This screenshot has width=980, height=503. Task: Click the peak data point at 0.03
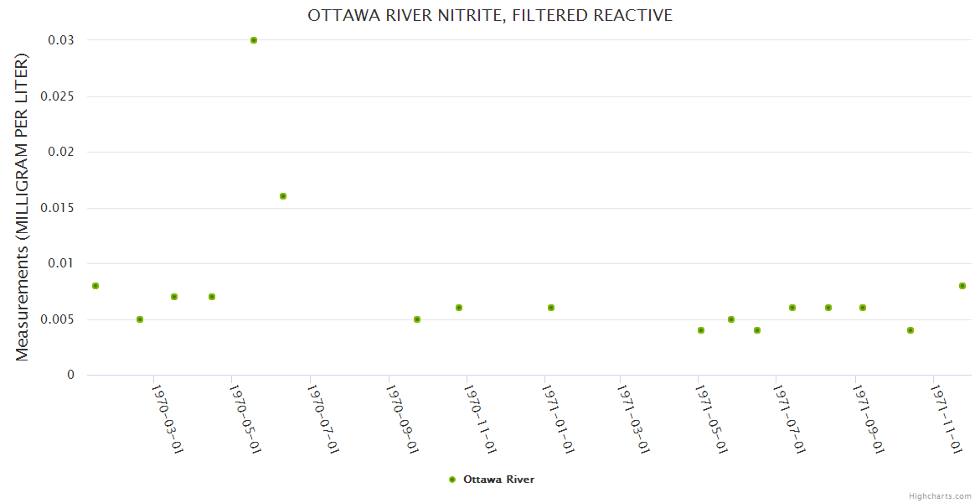tap(254, 40)
